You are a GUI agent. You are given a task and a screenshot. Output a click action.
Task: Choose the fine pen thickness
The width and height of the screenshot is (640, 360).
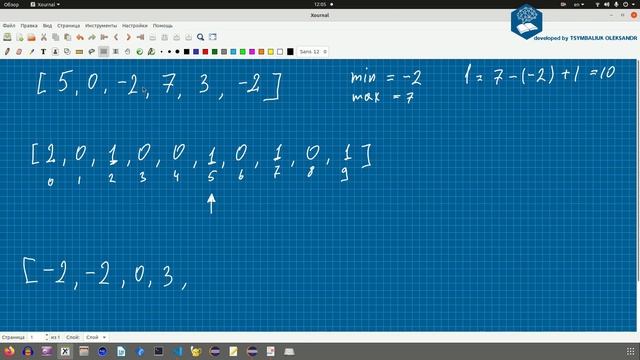tap(162, 52)
